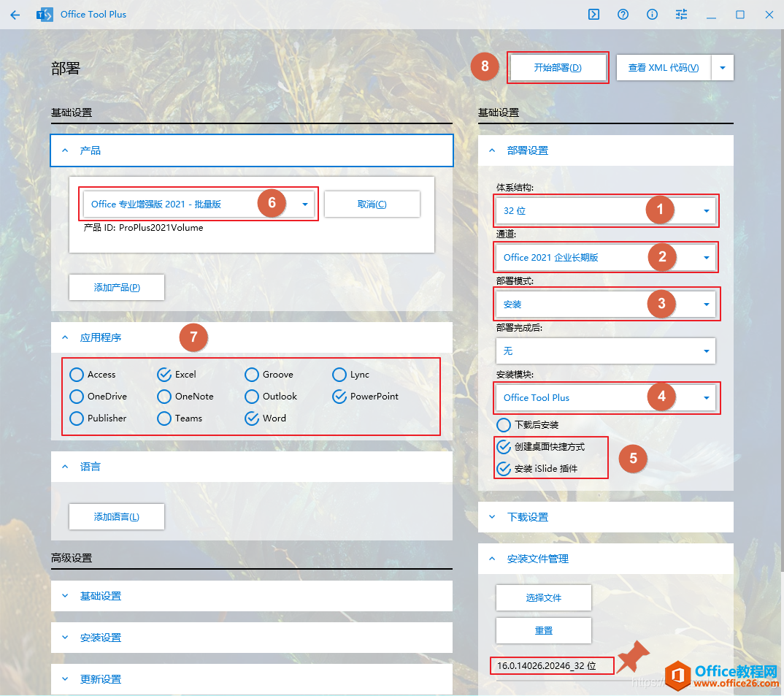
Task: Click the 添加语言(L) button
Action: [117, 516]
